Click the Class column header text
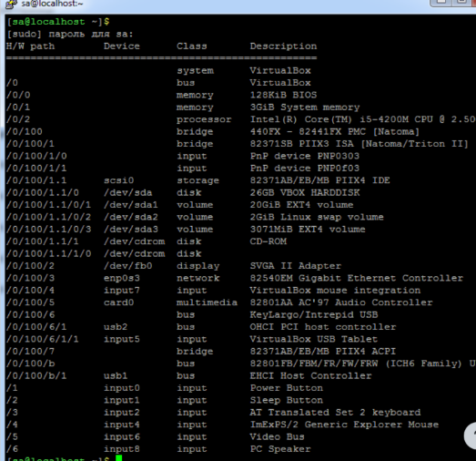The width and height of the screenshot is (476, 461). 192,46
